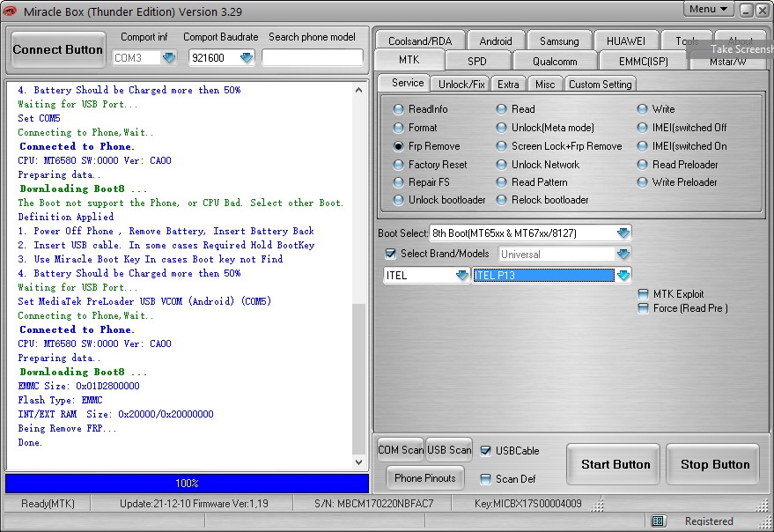Select the IMEI(switched On radio option
The image size is (774, 532).
coord(642,146)
